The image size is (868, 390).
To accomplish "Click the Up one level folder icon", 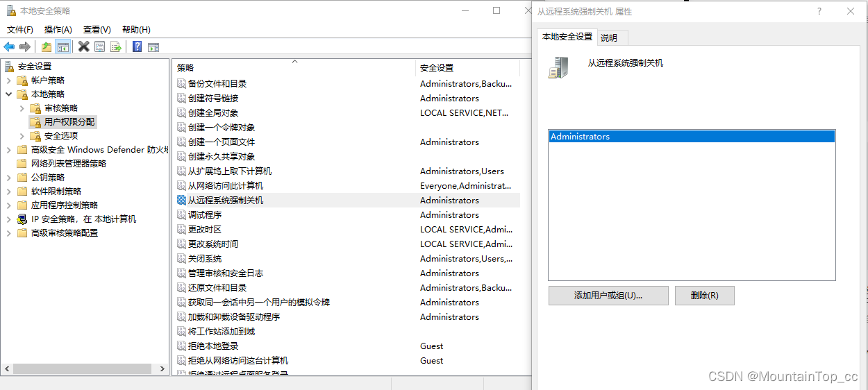I will 47,46.
